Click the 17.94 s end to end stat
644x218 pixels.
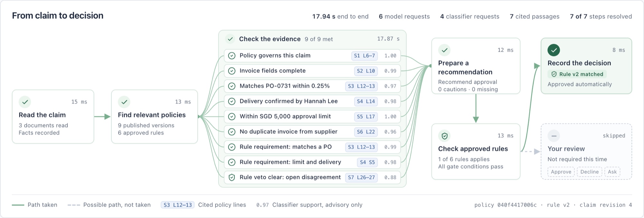coord(340,16)
